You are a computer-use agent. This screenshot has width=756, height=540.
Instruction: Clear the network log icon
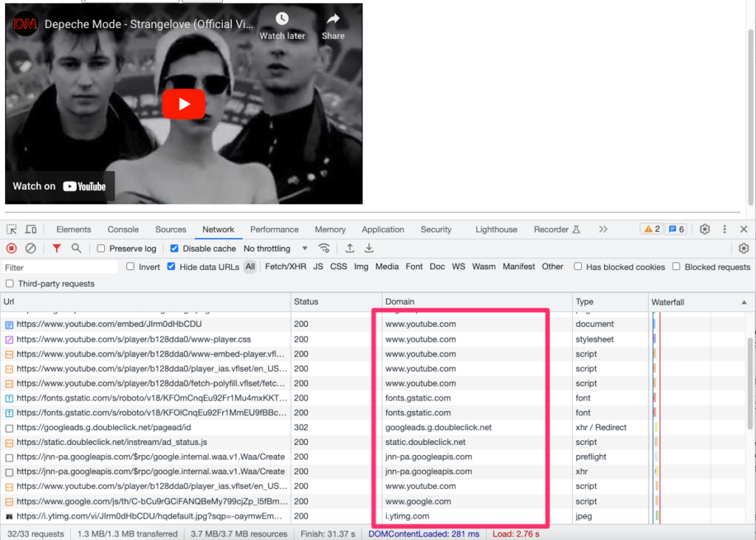click(x=30, y=249)
